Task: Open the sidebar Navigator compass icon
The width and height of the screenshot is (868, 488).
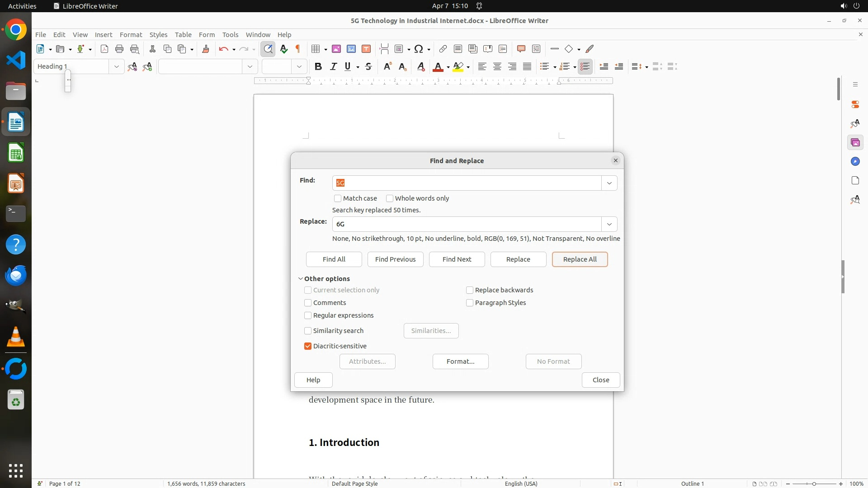Action: coord(855,161)
